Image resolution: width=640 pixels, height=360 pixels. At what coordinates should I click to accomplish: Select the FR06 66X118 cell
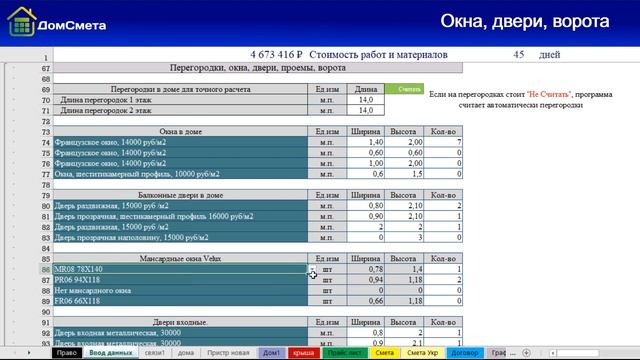point(180,301)
